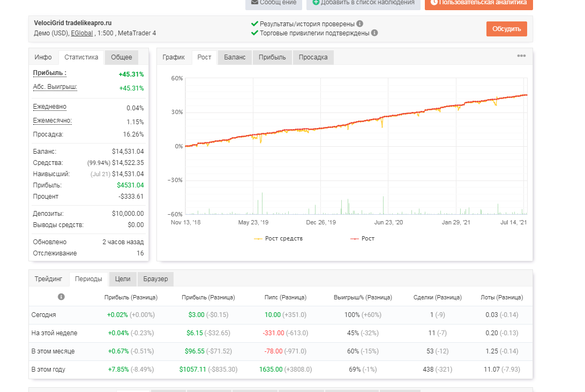Switch to the Общее tab
Image resolution: width=585 pixels, height=392 pixels.
click(122, 57)
